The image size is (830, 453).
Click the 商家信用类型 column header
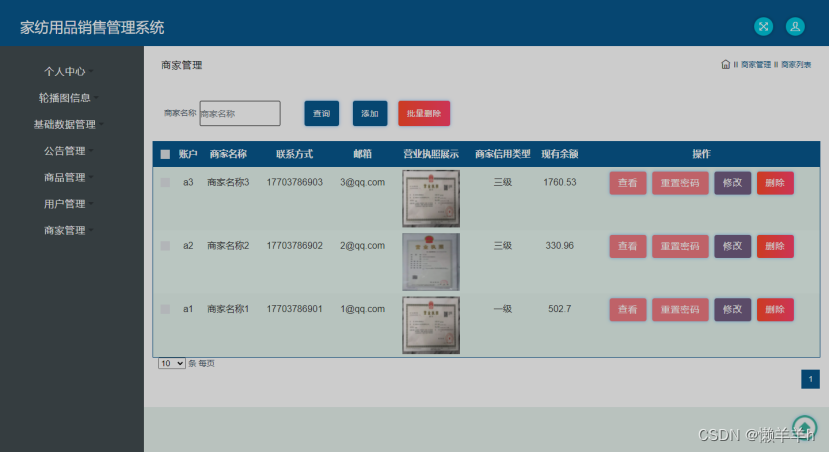click(x=503, y=154)
